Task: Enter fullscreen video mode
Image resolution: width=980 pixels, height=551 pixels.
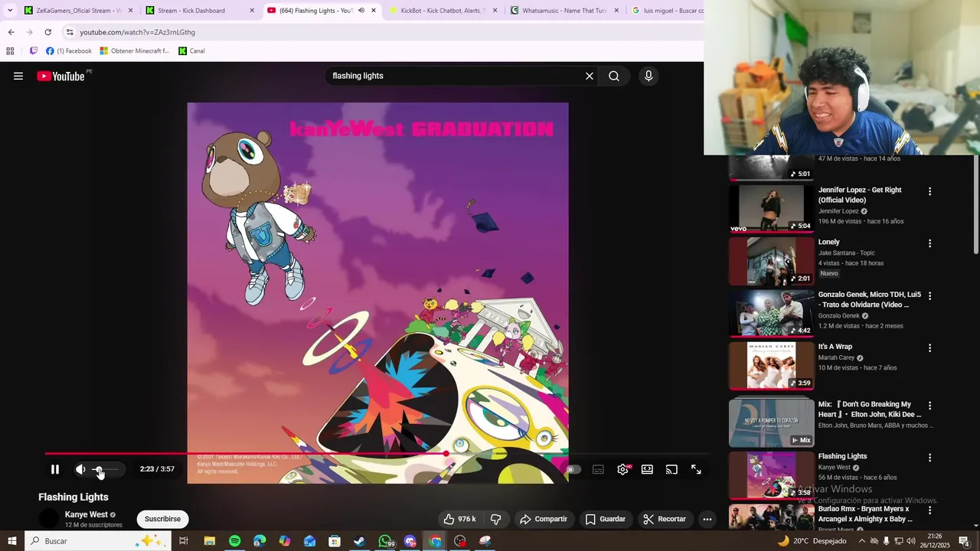Action: [x=696, y=469]
